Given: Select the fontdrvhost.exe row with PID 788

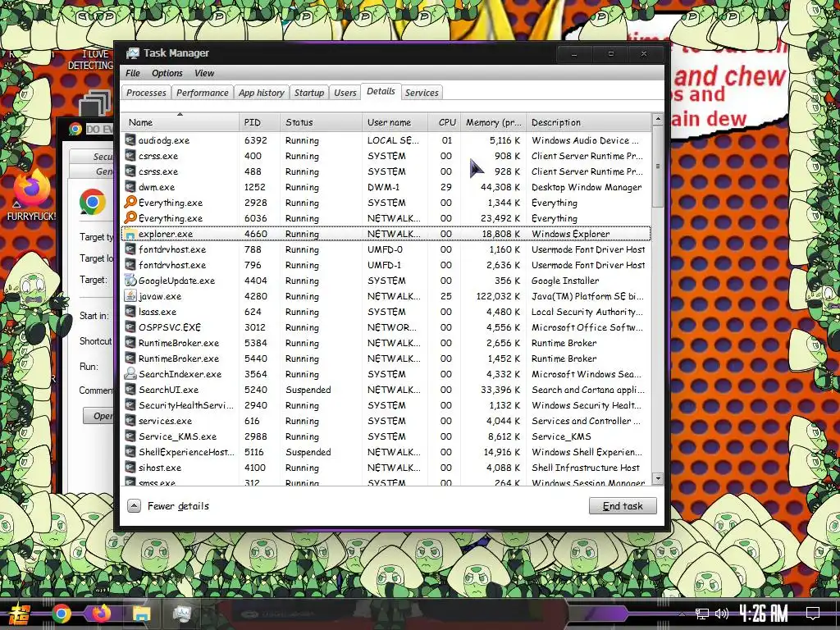Looking at the screenshot, I should pyautogui.click(x=386, y=249).
